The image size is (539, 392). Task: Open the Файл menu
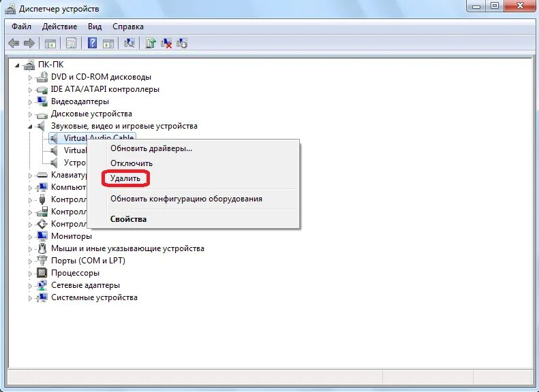tap(21, 27)
